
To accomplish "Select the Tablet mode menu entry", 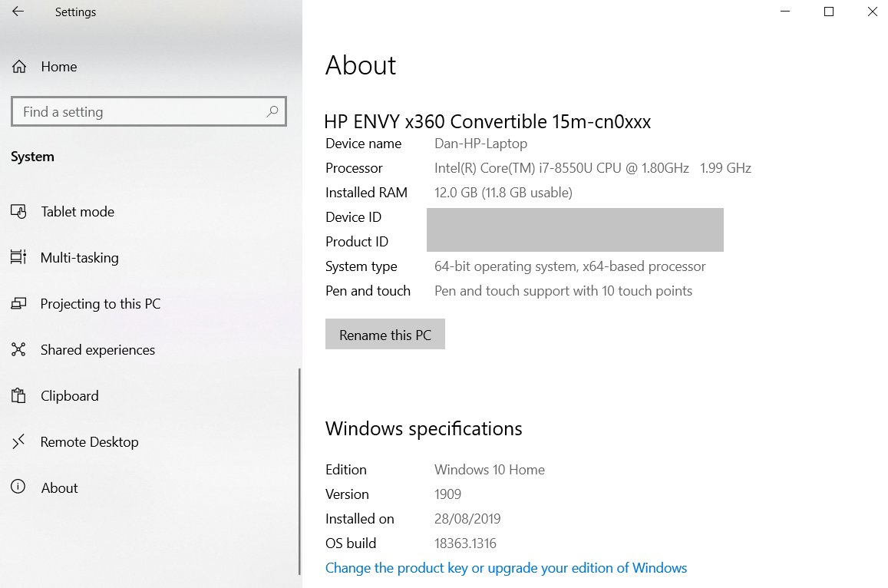I will point(77,211).
